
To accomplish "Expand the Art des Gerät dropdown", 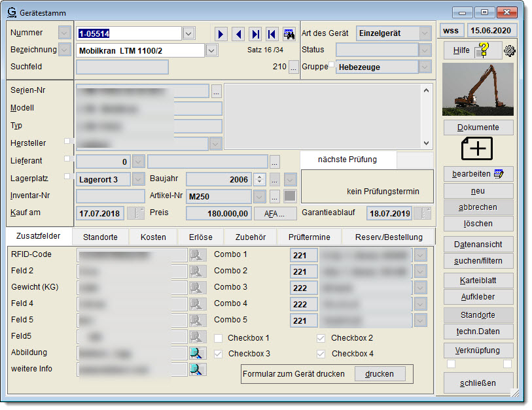I will point(425,33).
